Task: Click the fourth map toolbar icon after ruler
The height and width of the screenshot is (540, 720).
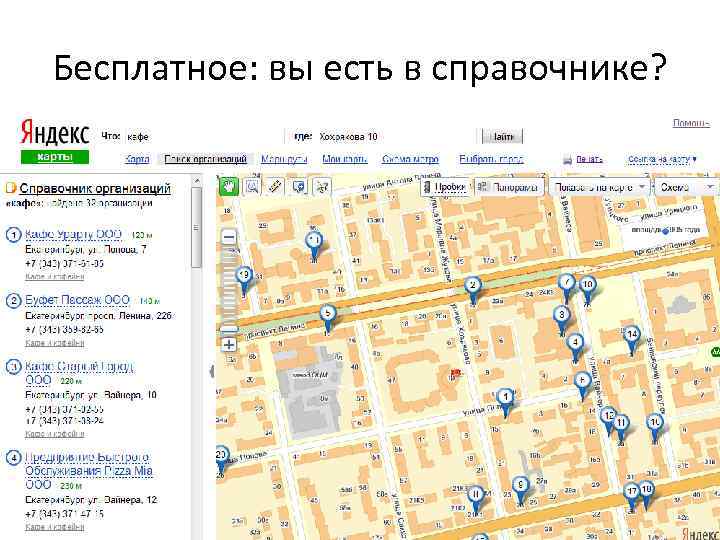Action: tap(298, 186)
